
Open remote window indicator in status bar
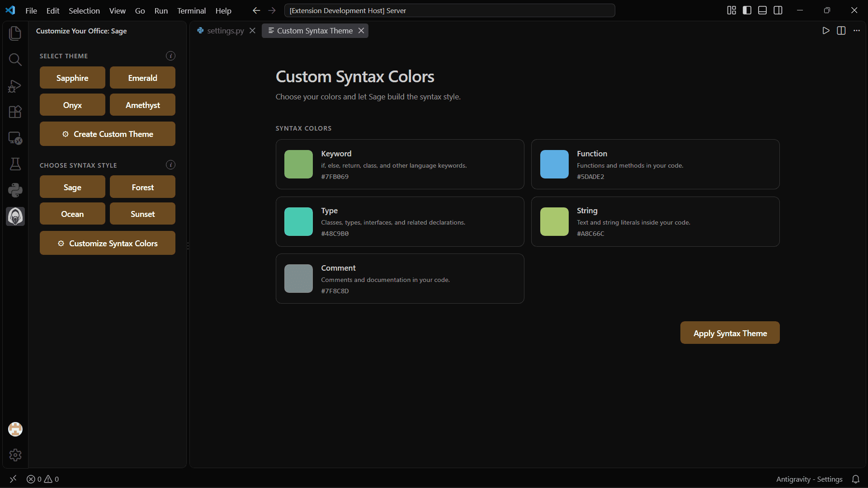point(13,479)
